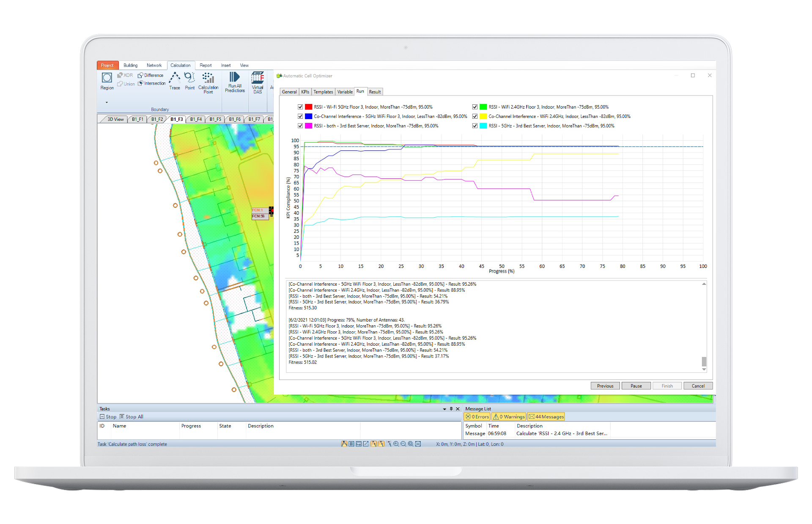The image size is (812, 524).
Task: Click the Previous button
Action: [605, 386]
